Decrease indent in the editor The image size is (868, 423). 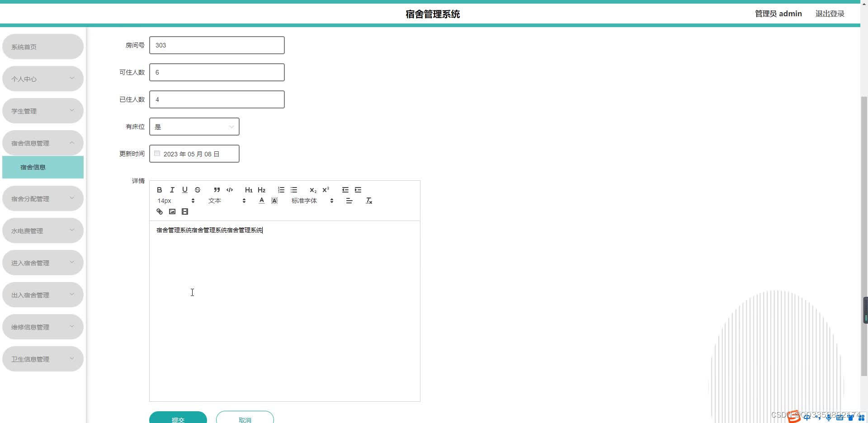[x=345, y=190]
